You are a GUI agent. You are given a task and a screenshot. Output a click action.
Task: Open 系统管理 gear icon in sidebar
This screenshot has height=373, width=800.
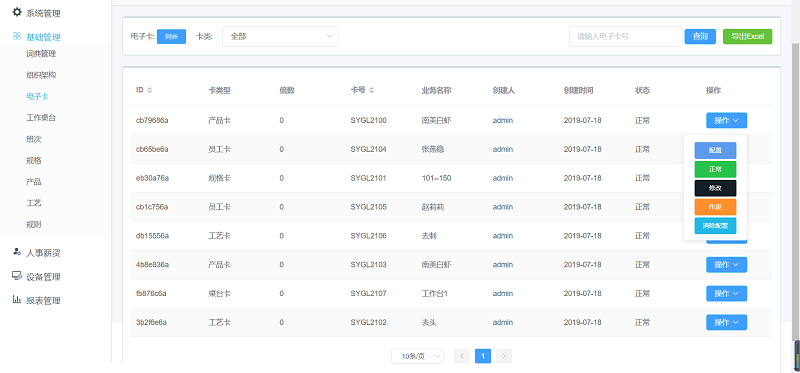point(17,12)
